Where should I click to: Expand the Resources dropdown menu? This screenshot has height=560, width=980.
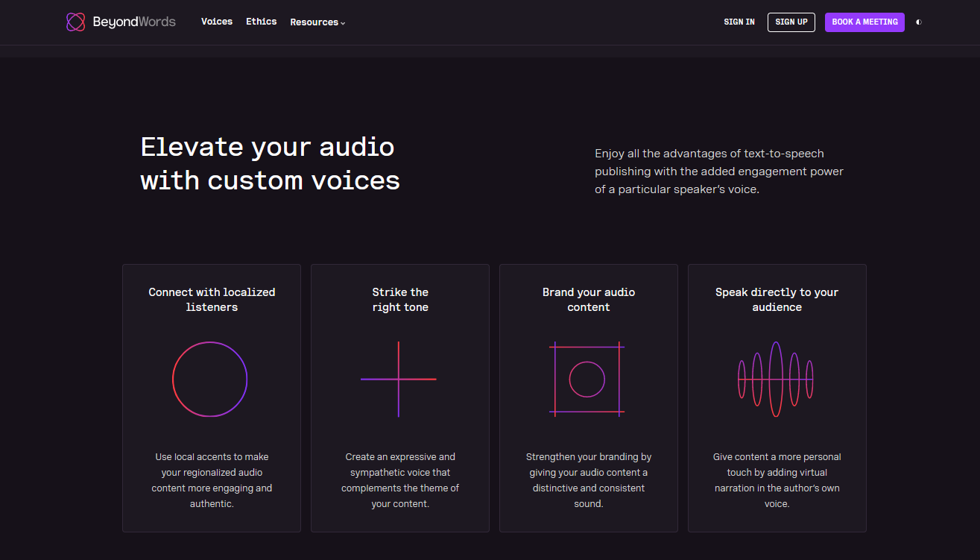tap(317, 22)
